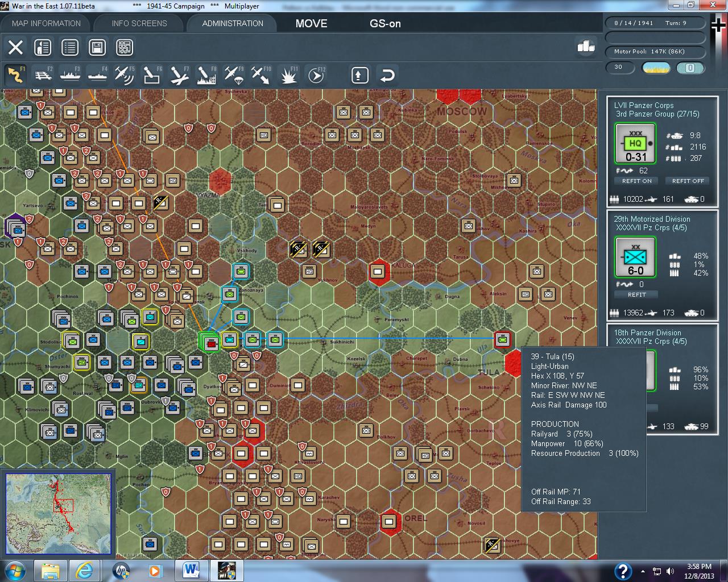Click the LVII Panzer Corps HQ counter

(x=635, y=143)
